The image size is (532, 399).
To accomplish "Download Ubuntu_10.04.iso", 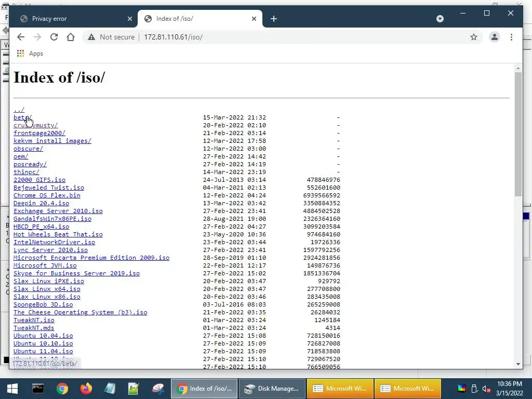I will coord(43,336).
